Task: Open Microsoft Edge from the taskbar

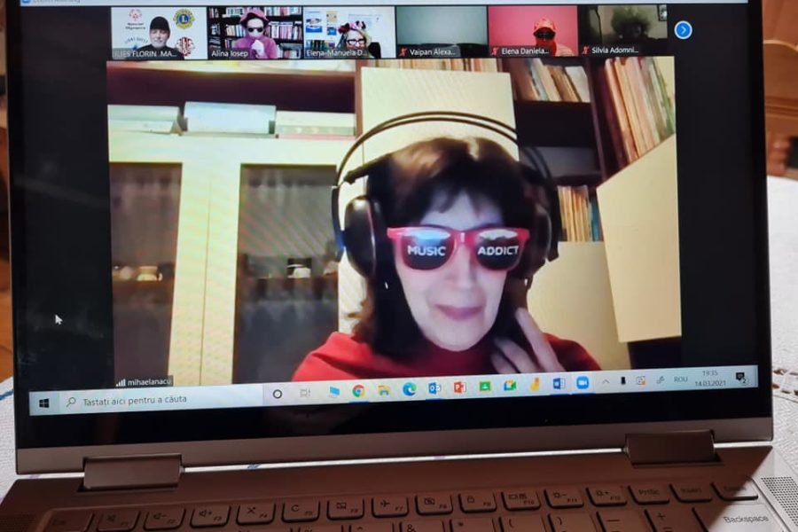Action: coord(409,388)
